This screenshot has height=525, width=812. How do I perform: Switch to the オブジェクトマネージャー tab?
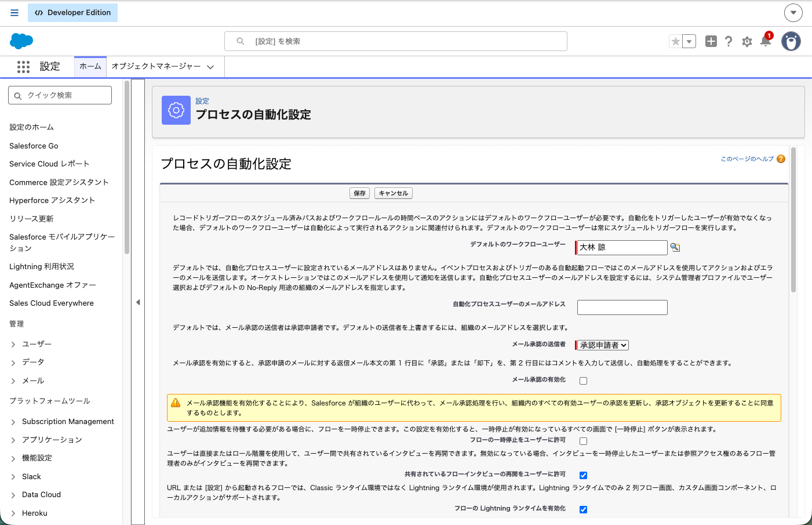pos(156,67)
